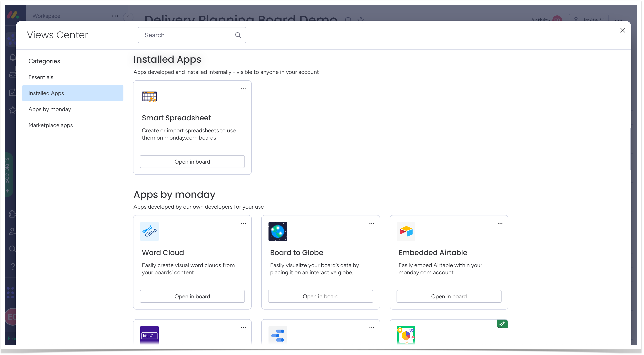Viewport: 644px width, 355px height.
Task: Open Embedded Airtable in board
Action: point(449,296)
